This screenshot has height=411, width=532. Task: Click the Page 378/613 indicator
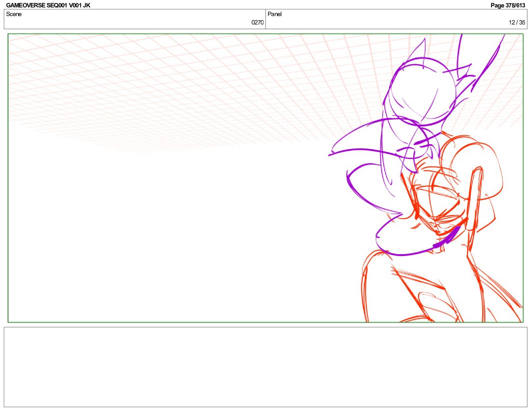pyautogui.click(x=508, y=5)
